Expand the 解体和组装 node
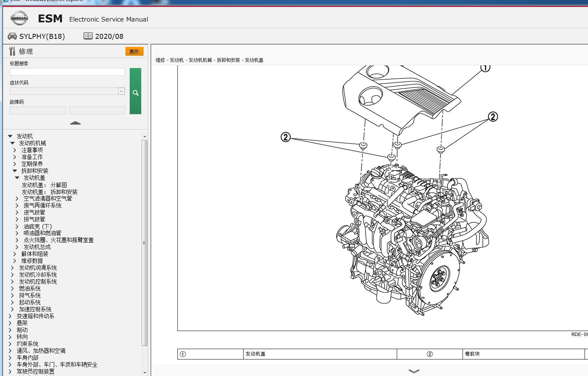The width and height of the screenshot is (588, 376). [x=15, y=254]
